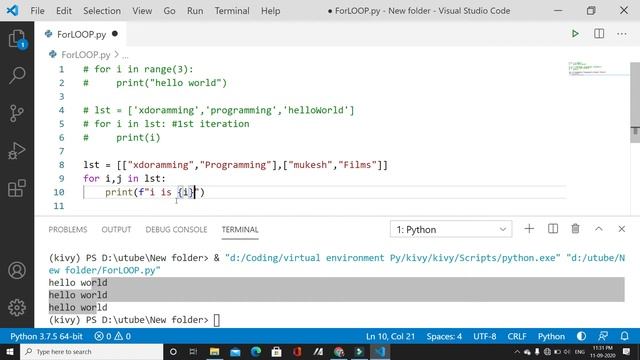This screenshot has width=640, height=360.
Task: Switch to the OUTPUT tab
Action: point(116,229)
